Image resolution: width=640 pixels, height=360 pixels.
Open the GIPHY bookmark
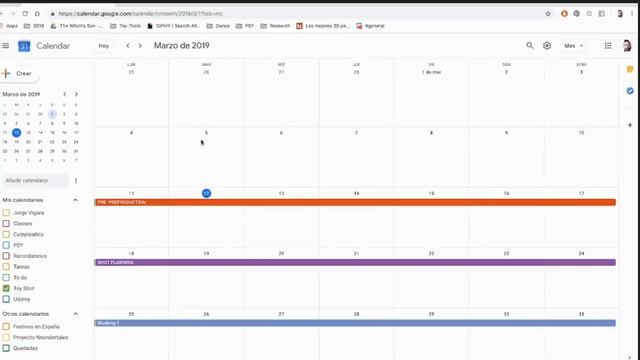click(173, 26)
